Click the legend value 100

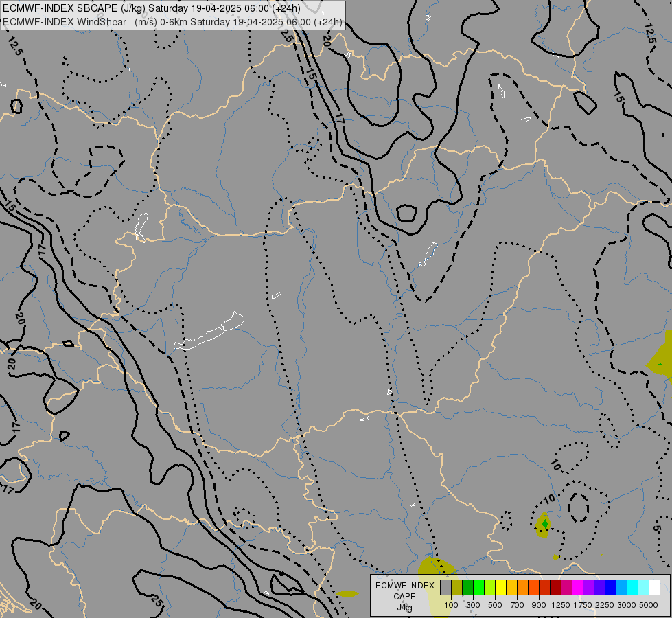pos(451,605)
